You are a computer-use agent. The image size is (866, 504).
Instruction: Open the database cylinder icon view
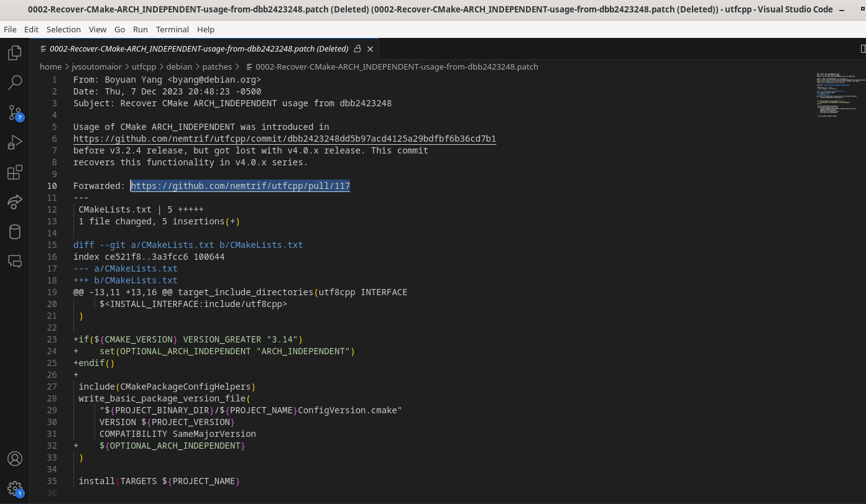pyautogui.click(x=15, y=232)
